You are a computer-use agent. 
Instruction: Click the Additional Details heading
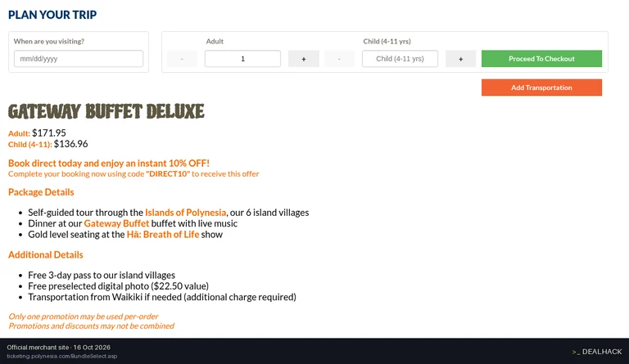[x=45, y=254]
